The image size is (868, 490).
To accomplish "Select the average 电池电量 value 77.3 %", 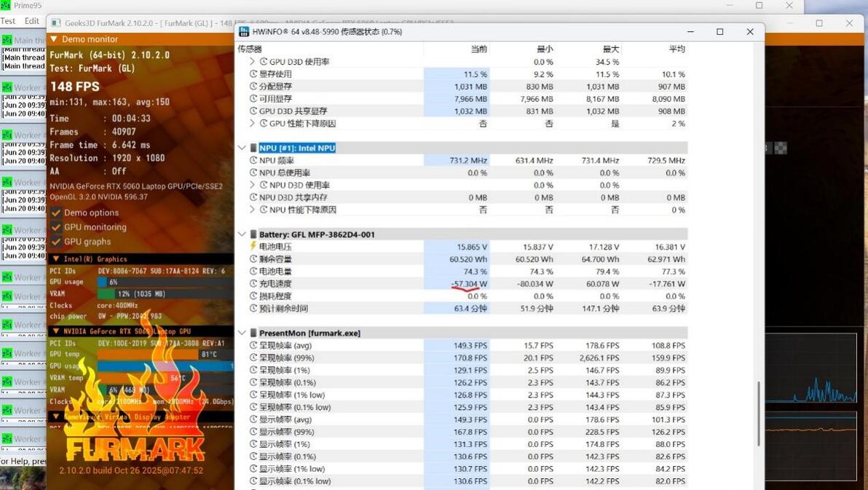I will click(x=674, y=272).
